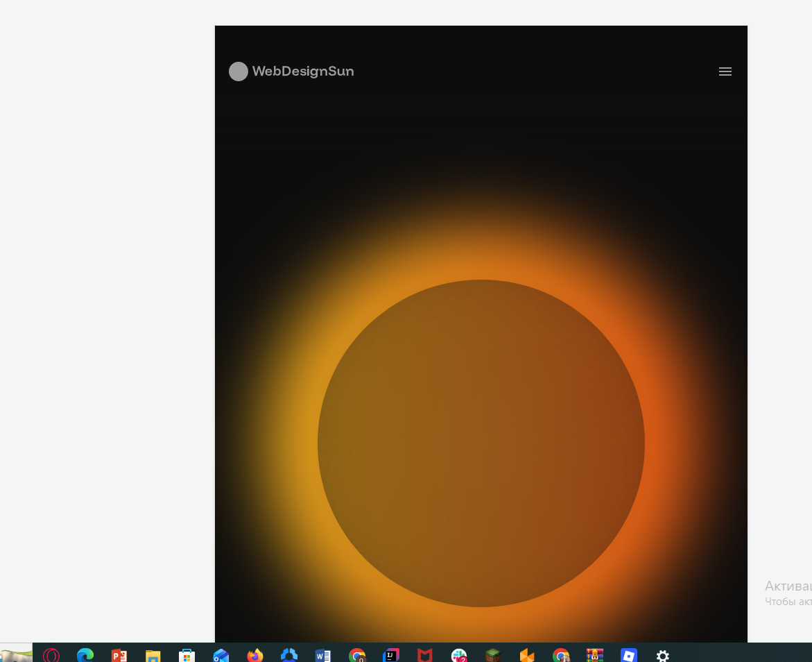Open the orange app icon after Minecraft
812x662 pixels.
coord(527,655)
